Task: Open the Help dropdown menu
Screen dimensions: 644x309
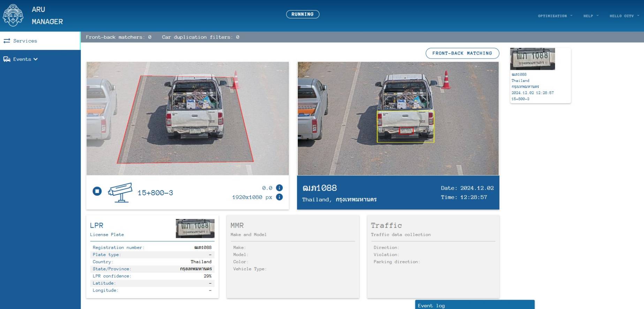Action: coord(591,16)
